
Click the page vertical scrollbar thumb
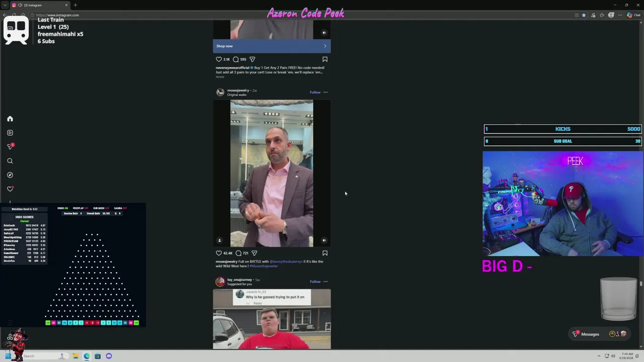click(x=641, y=284)
